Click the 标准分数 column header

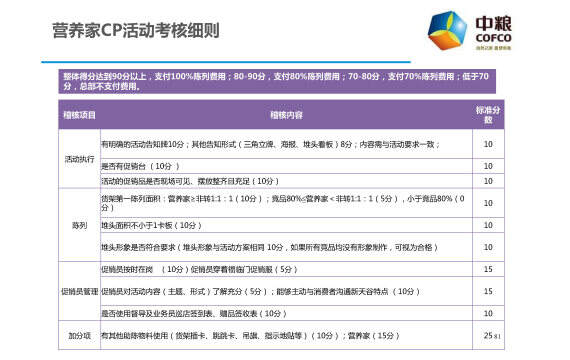point(488,115)
